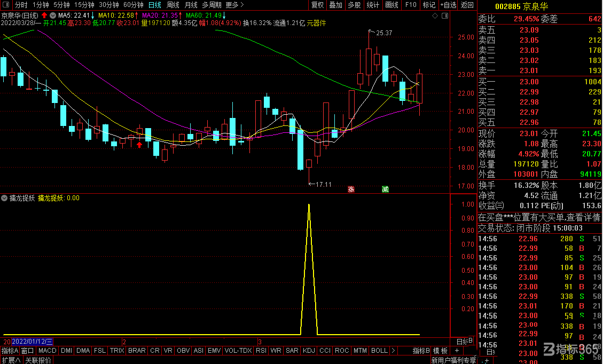Toggle the left sidebar panel icon
This screenshot has width=603, height=364.
coord(6,5)
